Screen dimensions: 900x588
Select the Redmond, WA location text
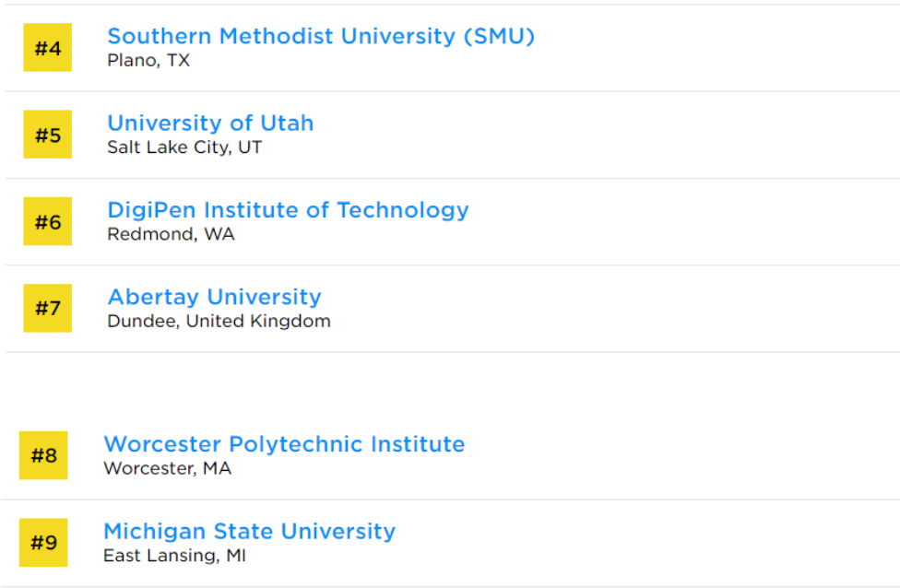[171, 234]
